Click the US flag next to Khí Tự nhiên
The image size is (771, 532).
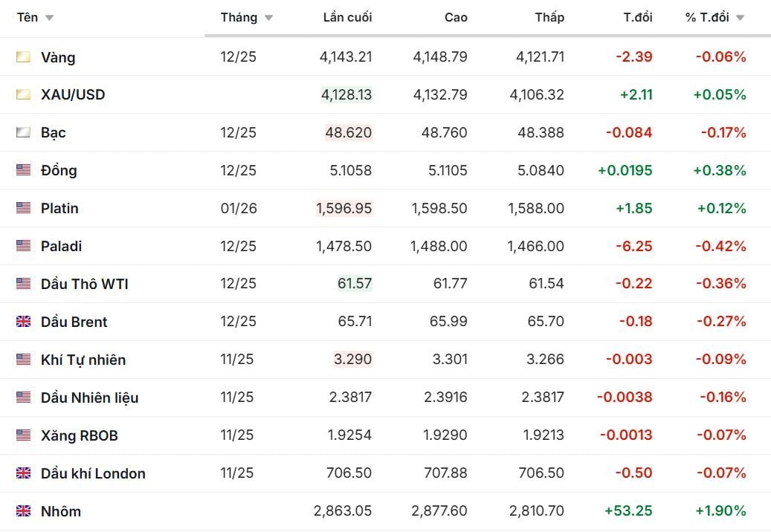[24, 360]
